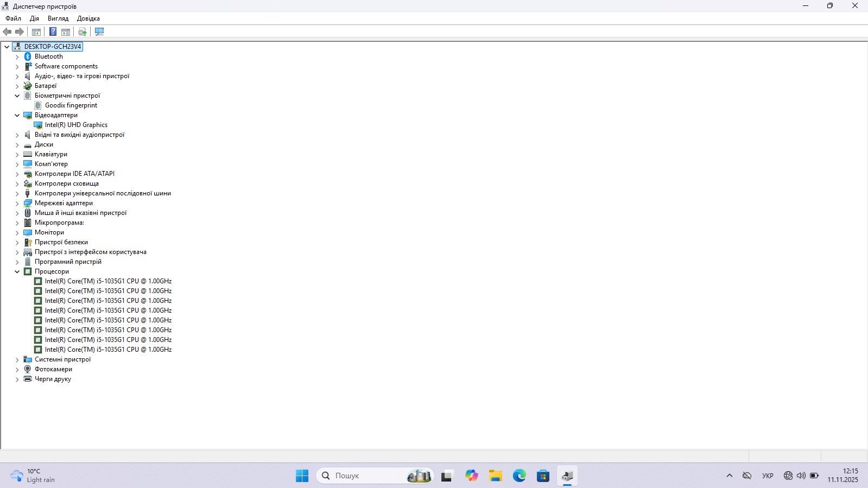Click the blue help question mark icon
Viewport: 868px width, 488px height.
53,31
